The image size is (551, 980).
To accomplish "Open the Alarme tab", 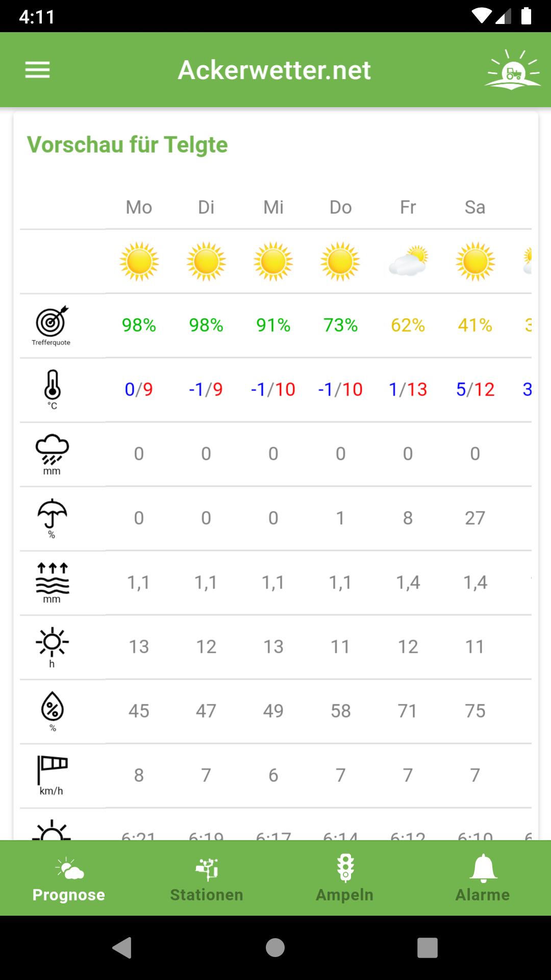I will coord(482,878).
